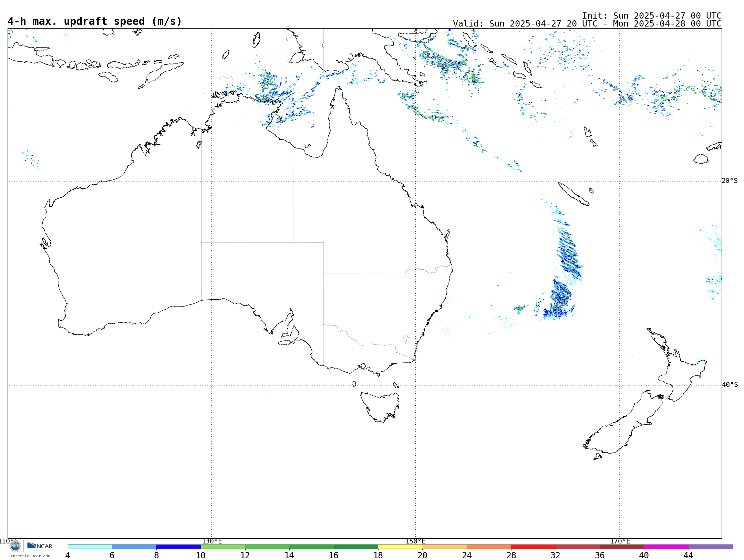Click the colorbar tick label "28"
Viewport: 744px width, 560px height.
[x=511, y=556]
